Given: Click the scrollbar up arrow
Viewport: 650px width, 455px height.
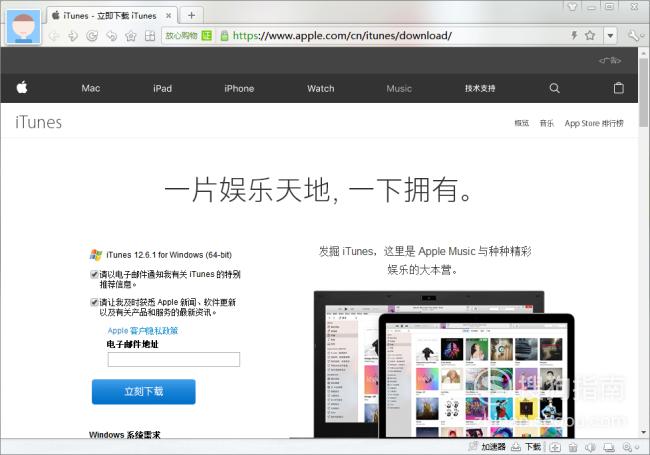Looking at the screenshot, I should point(643,53).
